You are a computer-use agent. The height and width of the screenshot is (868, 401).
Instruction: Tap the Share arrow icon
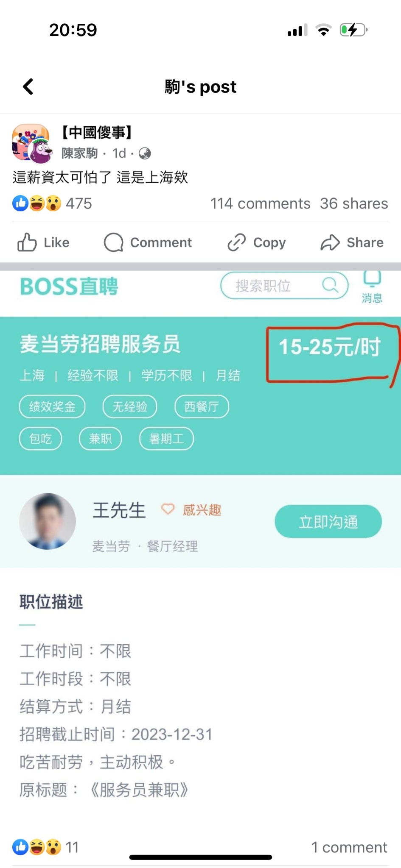[330, 242]
